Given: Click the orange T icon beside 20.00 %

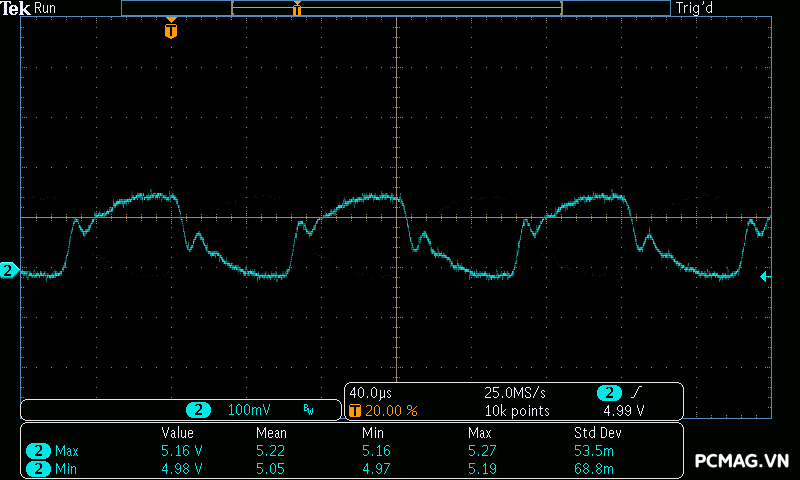Looking at the screenshot, I should coord(354,410).
